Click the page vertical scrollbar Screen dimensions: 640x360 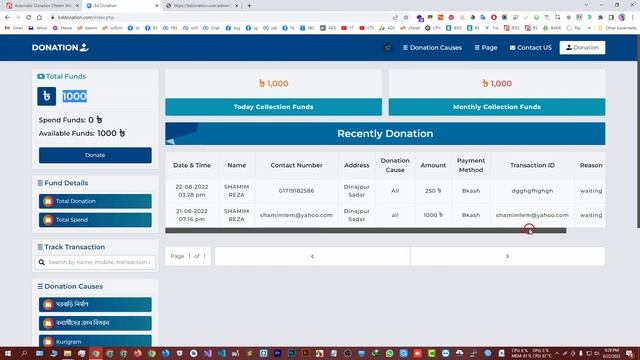point(638,131)
